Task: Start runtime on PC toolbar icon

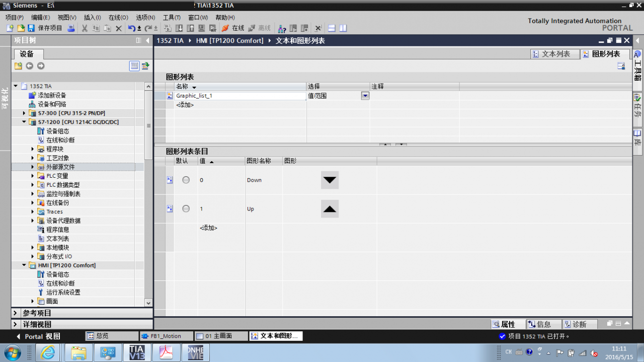Action: 213,28
